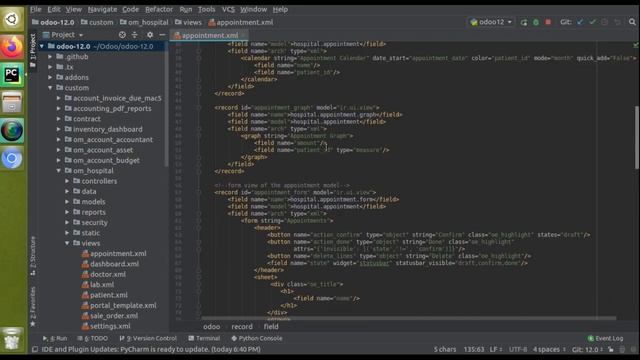This screenshot has width=640, height=360.
Task: Open the VCS menu
Action: (228, 9)
